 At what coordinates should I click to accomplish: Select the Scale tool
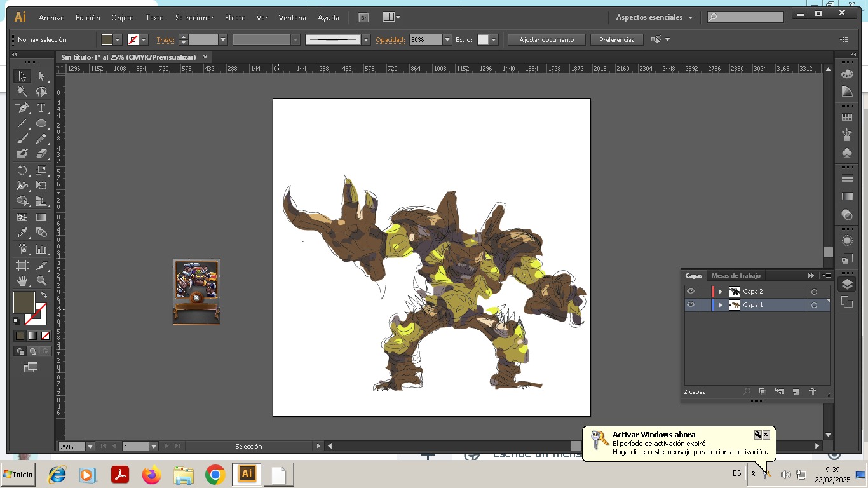pyautogui.click(x=41, y=170)
